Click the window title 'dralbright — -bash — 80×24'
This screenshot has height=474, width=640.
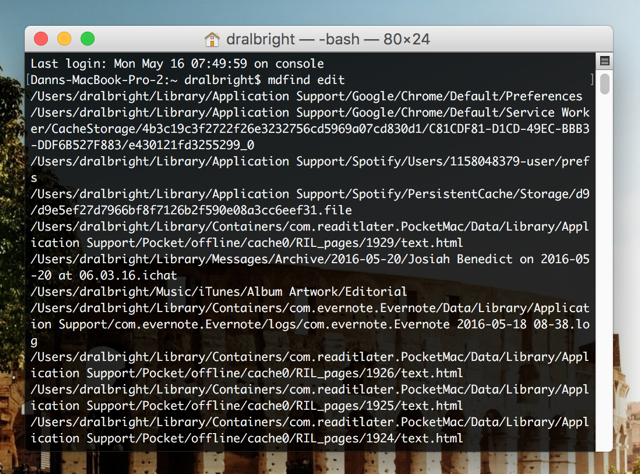(x=328, y=40)
